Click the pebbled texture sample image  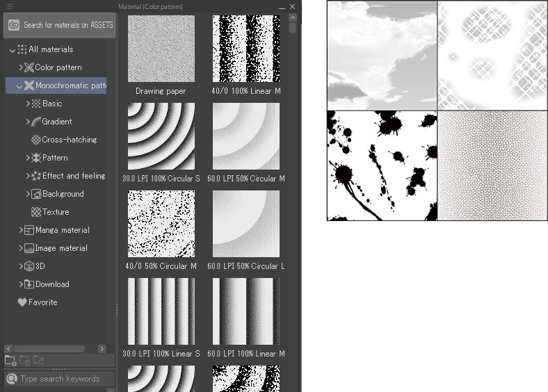[x=492, y=165]
